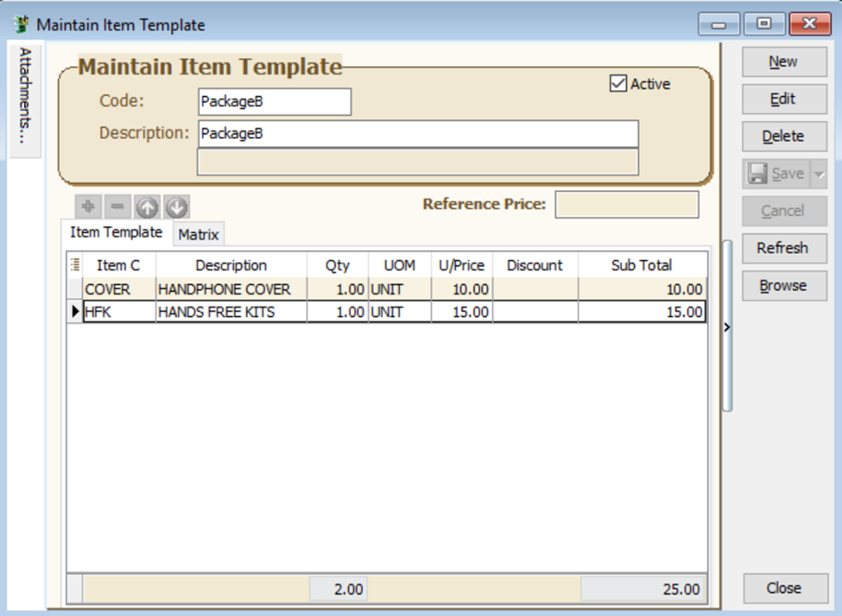Click the grid column chooser icon
Viewport: 842px width, 616px height.
pos(75,265)
